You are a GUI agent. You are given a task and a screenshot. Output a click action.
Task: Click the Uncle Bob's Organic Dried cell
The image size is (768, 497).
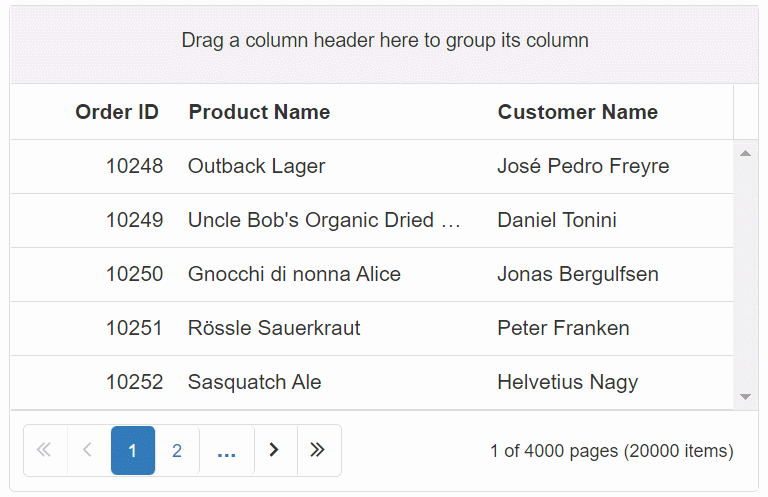324,220
